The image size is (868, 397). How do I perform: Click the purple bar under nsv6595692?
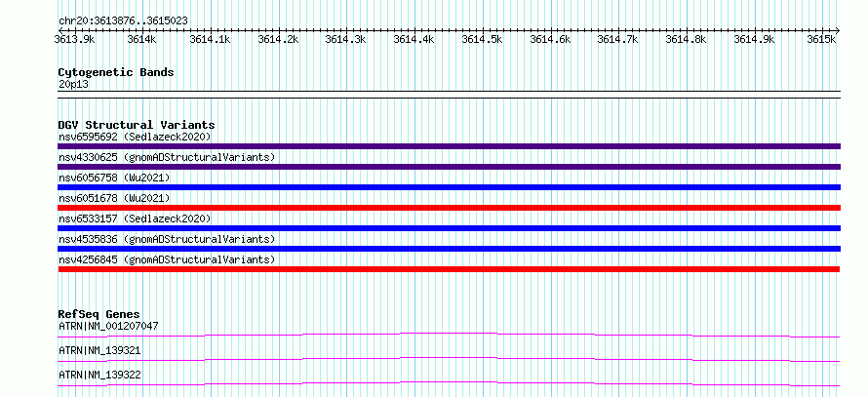(x=449, y=146)
